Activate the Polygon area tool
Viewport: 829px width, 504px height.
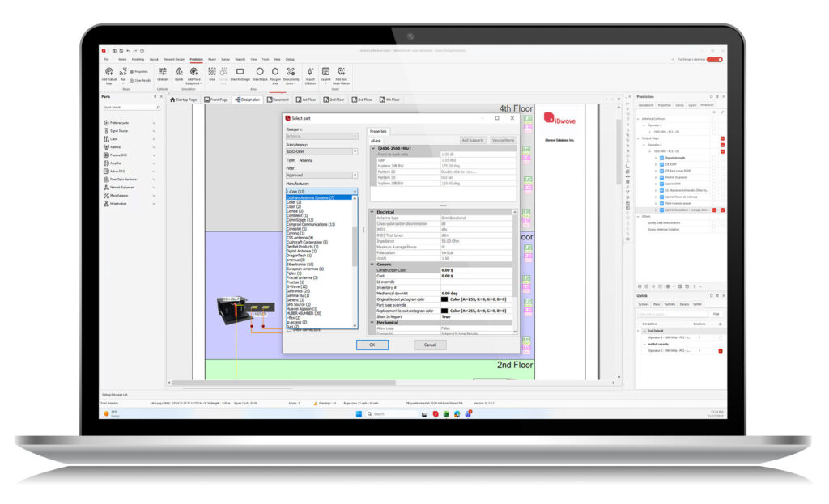click(x=274, y=70)
